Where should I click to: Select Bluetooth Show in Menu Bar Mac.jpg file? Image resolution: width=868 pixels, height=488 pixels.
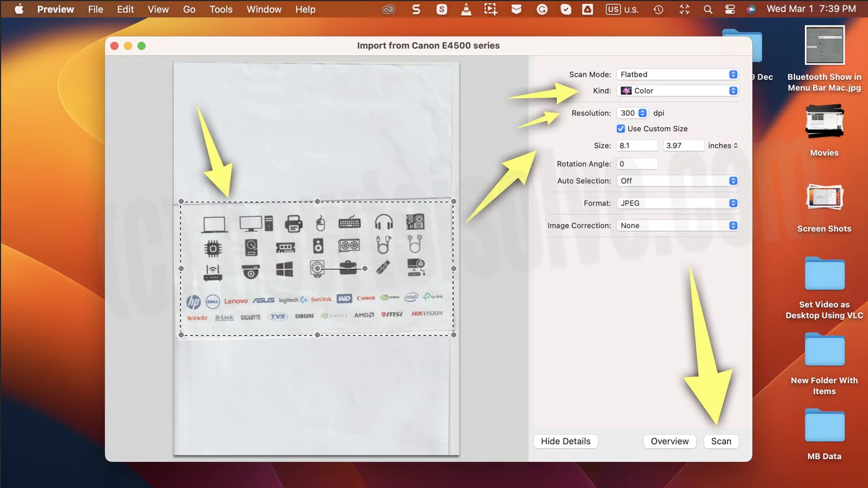click(x=824, y=59)
